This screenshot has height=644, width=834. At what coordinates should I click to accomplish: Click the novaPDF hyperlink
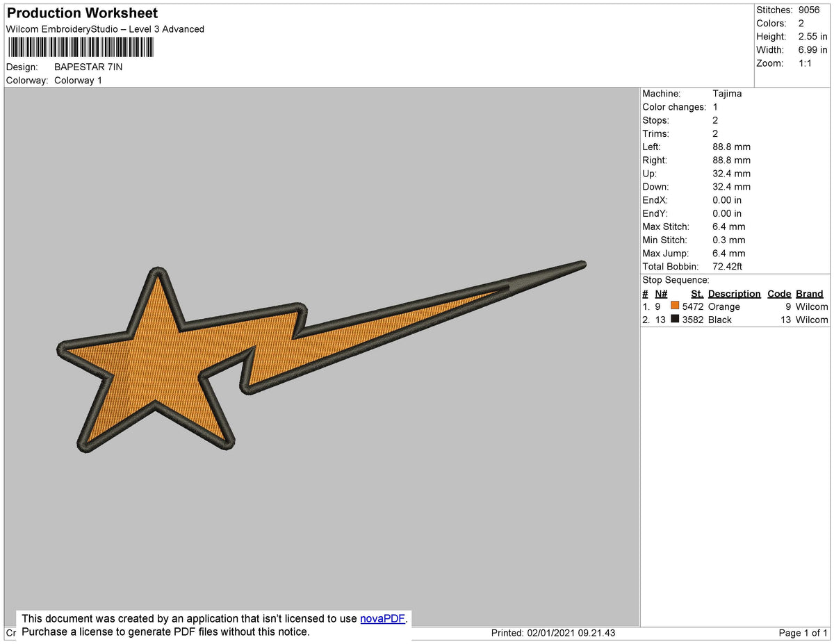tap(382, 619)
